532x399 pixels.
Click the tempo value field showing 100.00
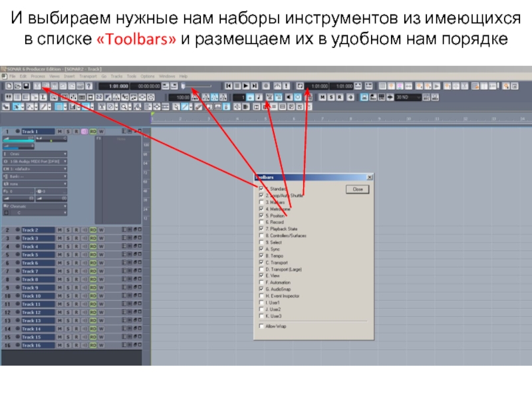coord(177,97)
